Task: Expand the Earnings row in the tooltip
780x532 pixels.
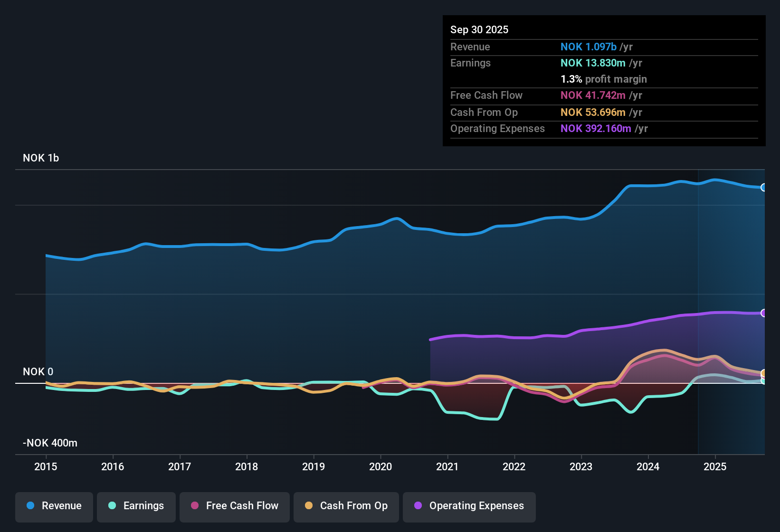Action: click(x=470, y=63)
